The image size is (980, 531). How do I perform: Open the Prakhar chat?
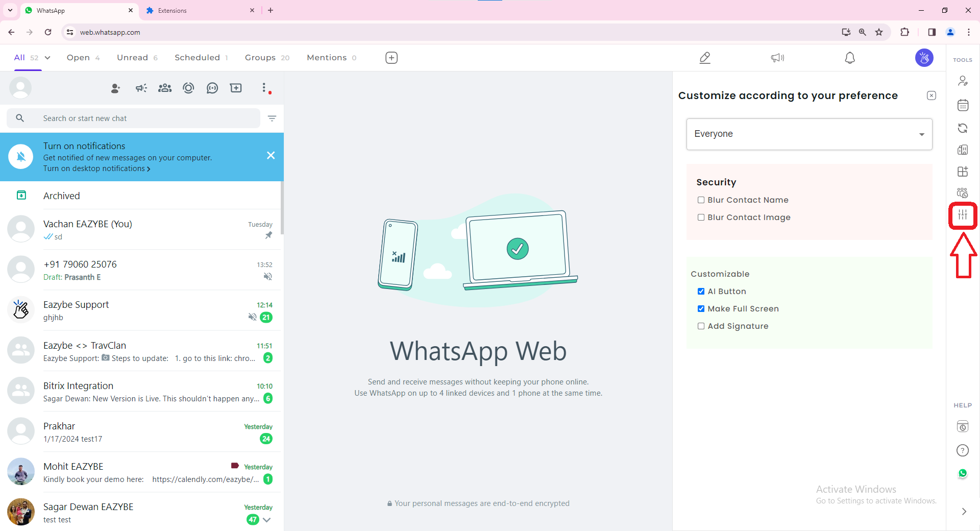140,432
